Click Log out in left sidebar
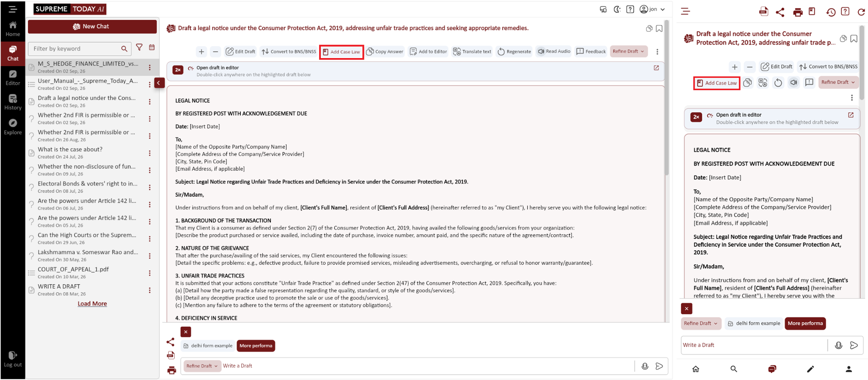The image size is (868, 380). 13,359
